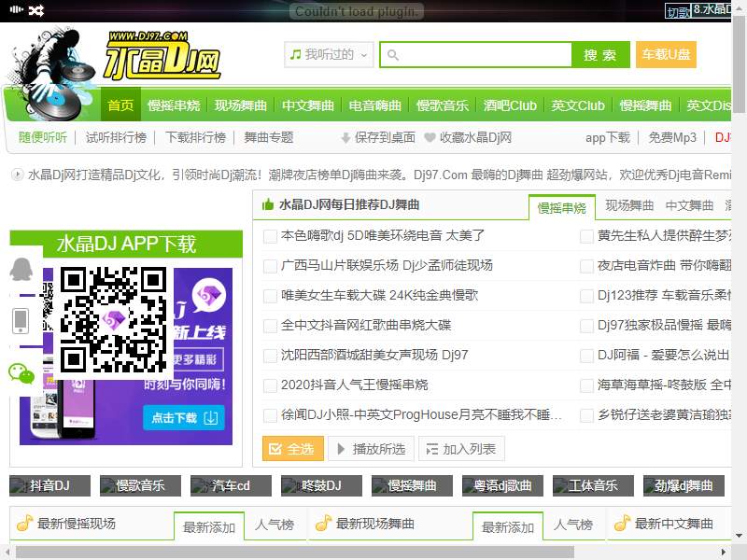Tick 唯美女生车载大碟 24K纯金典慢歌 checkbox
The image size is (747, 560).
tap(270, 296)
